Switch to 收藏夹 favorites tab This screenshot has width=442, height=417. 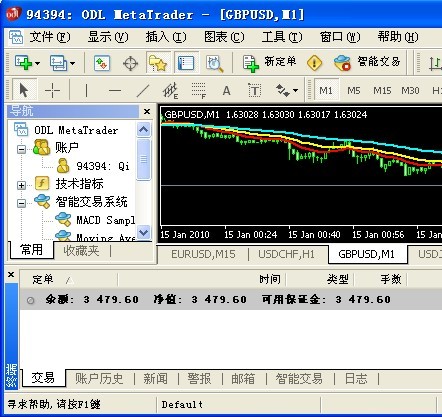pos(81,251)
